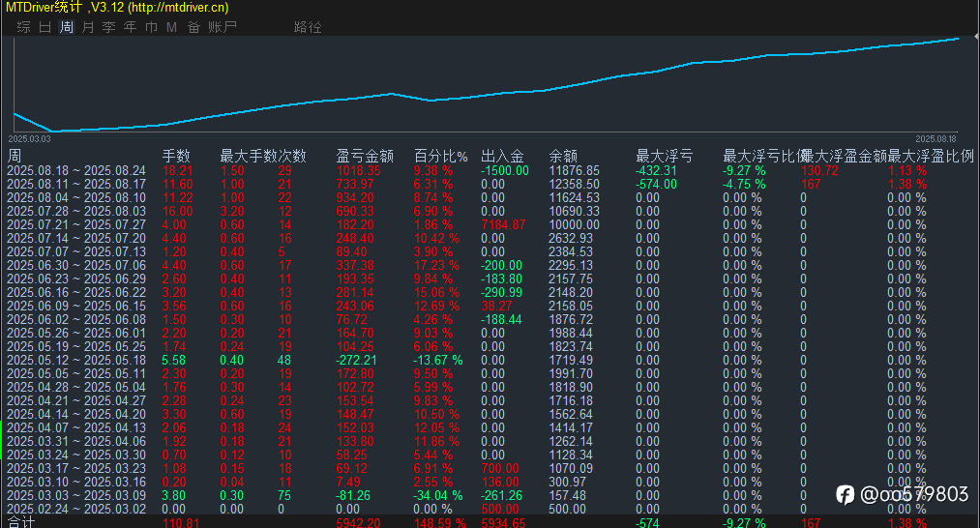The image size is (980, 528).
Task: Click the withdrawal value -1500.00
Action: click(505, 170)
